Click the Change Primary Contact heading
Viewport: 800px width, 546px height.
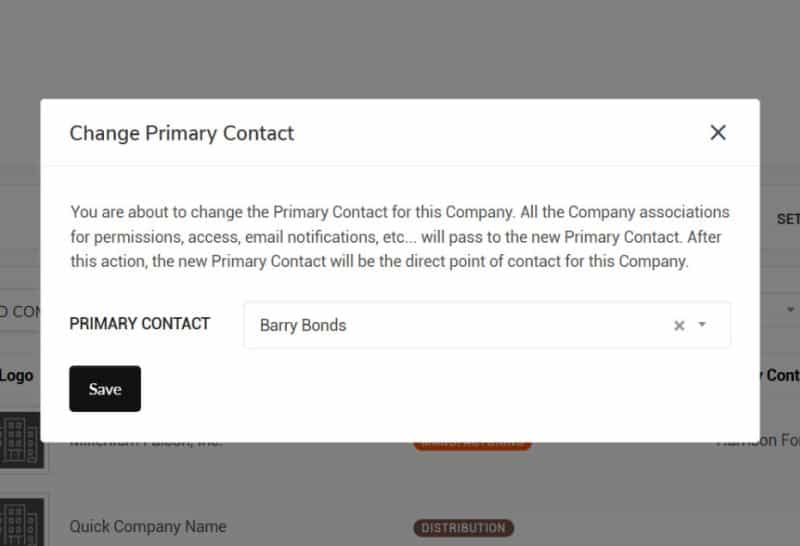point(182,133)
